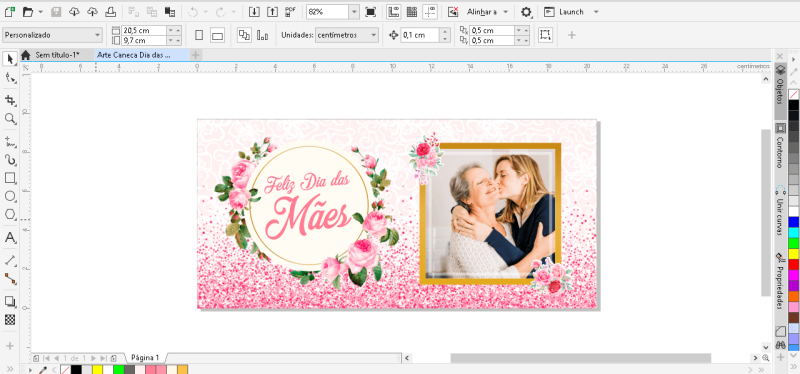800x374 pixels.
Task: Add a customize button on property bar
Action: coord(572,35)
